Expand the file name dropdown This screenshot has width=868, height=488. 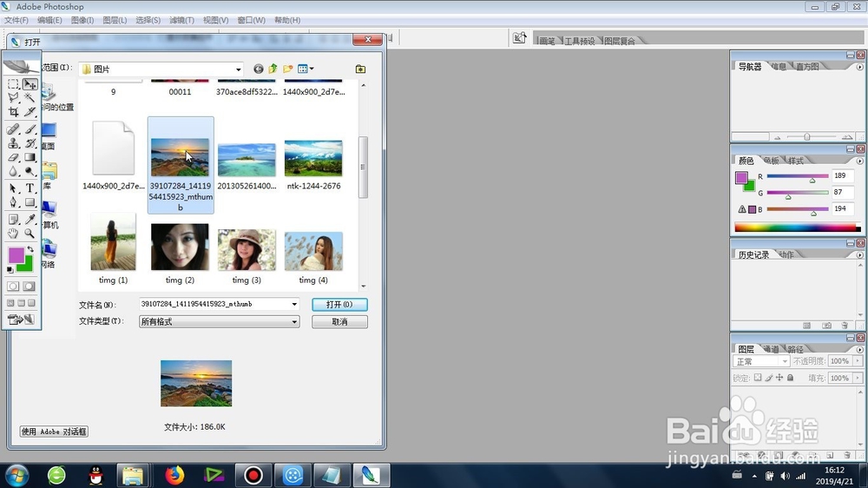point(294,304)
